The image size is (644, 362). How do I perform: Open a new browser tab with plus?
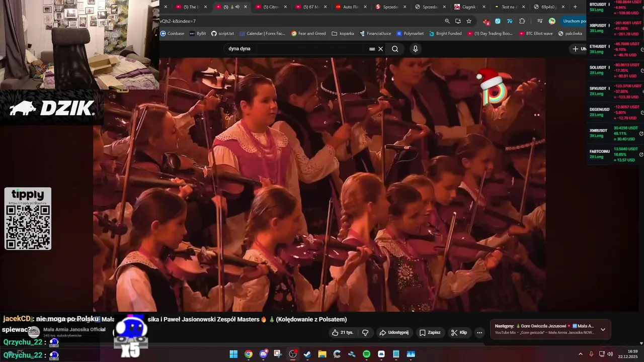click(575, 7)
